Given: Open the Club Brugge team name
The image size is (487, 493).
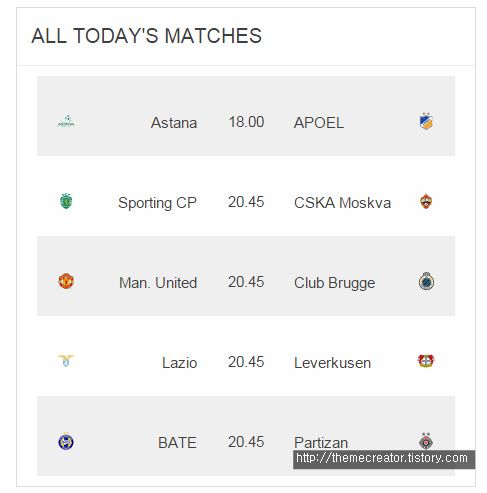Looking at the screenshot, I should pyautogui.click(x=335, y=283).
